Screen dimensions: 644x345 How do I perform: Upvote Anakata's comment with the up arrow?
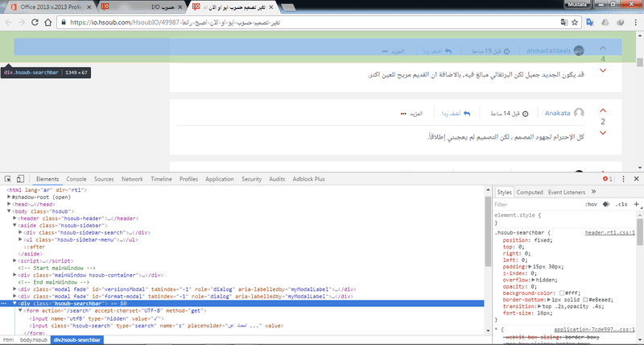603,110
